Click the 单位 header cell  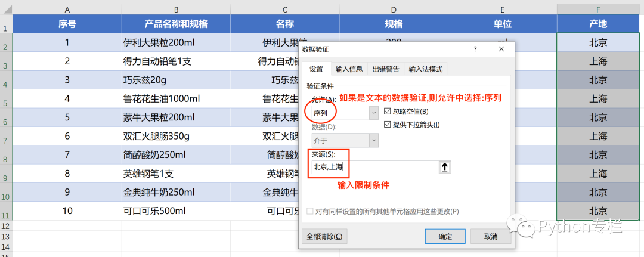pos(502,24)
